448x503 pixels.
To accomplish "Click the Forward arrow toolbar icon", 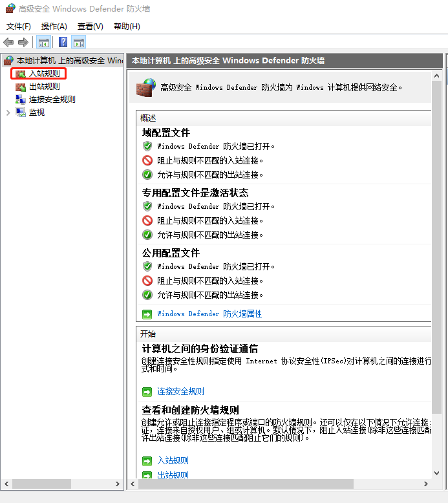I will coord(23,42).
